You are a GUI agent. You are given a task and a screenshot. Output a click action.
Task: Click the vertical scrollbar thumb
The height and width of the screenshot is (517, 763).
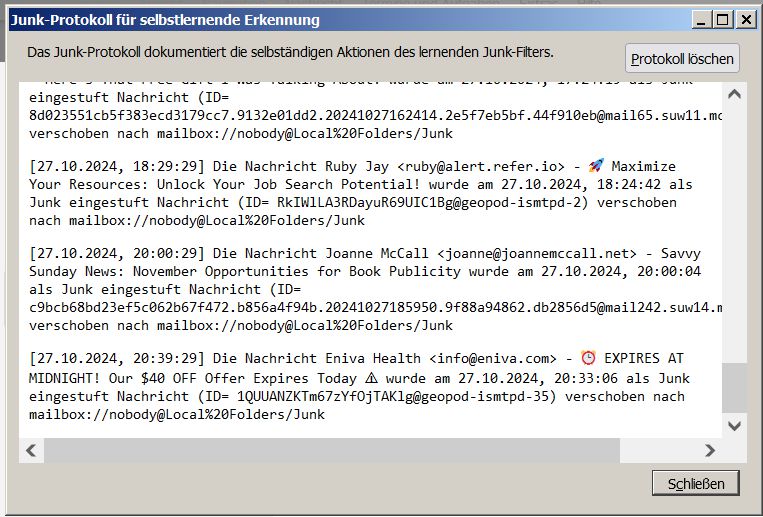pos(734,388)
